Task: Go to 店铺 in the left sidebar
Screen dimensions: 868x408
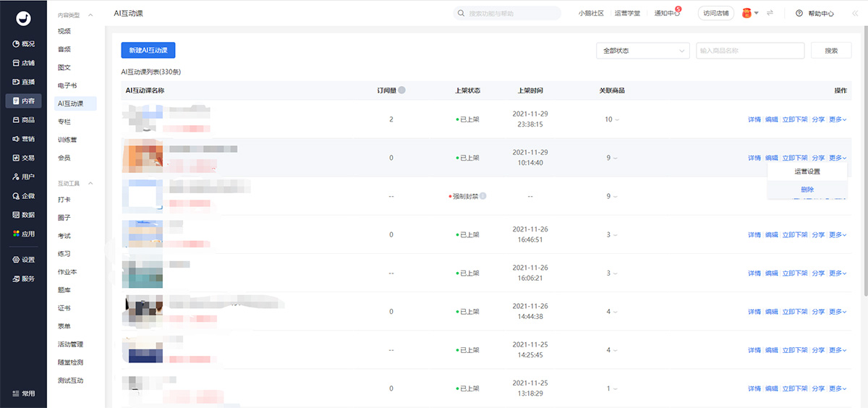Action: (x=23, y=63)
